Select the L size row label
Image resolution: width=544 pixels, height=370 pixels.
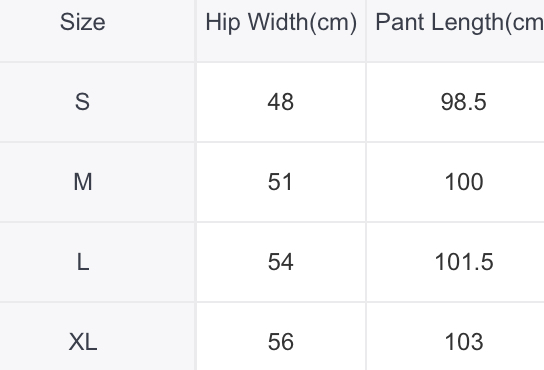[83, 262]
